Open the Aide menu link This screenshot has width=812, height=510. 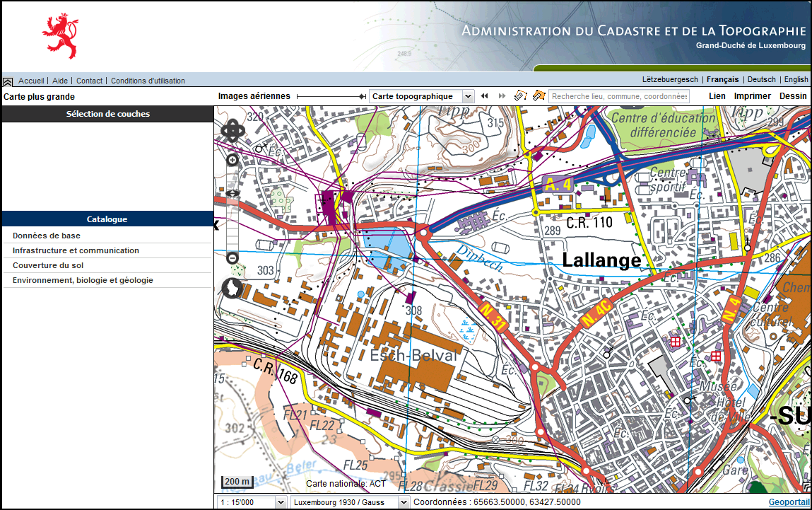[60, 81]
